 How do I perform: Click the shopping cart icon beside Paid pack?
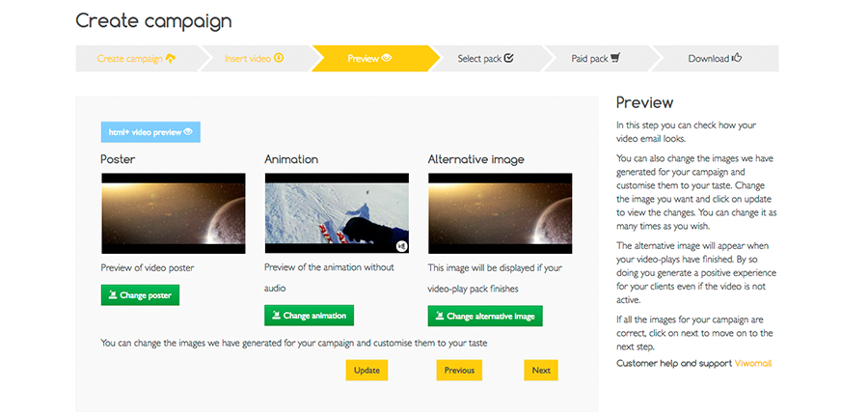(615, 59)
